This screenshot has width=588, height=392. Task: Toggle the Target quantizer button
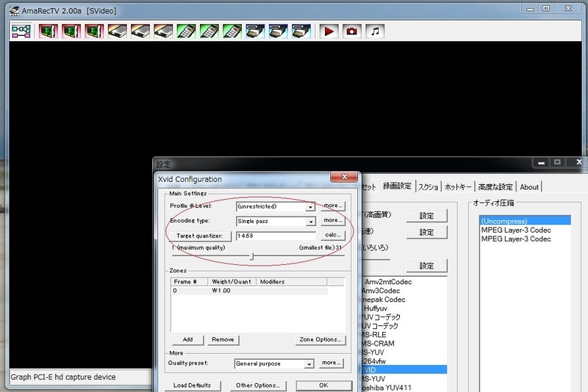[x=199, y=236]
